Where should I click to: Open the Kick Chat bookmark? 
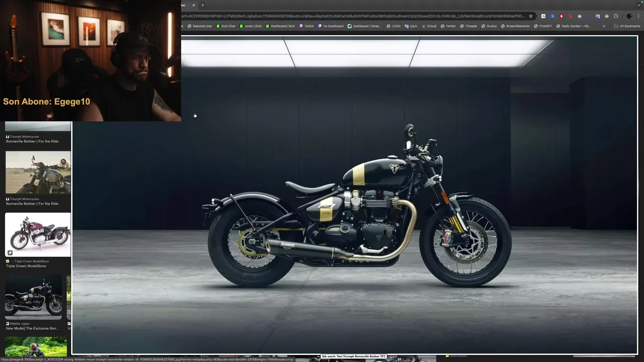pyautogui.click(x=225, y=26)
